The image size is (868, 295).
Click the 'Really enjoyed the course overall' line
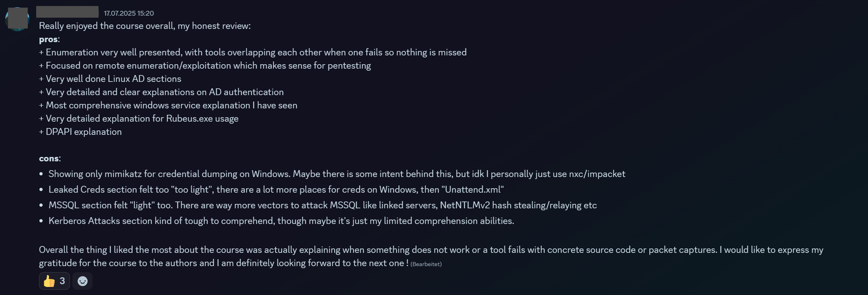click(x=145, y=26)
